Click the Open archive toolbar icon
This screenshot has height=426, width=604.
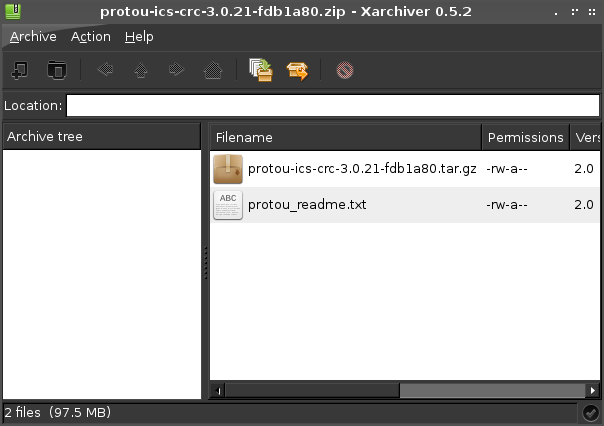(57, 70)
